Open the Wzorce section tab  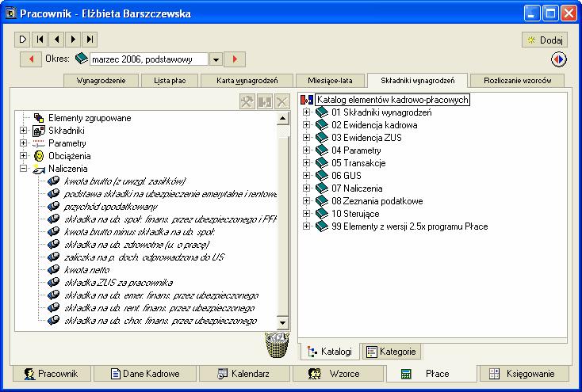[338, 374]
